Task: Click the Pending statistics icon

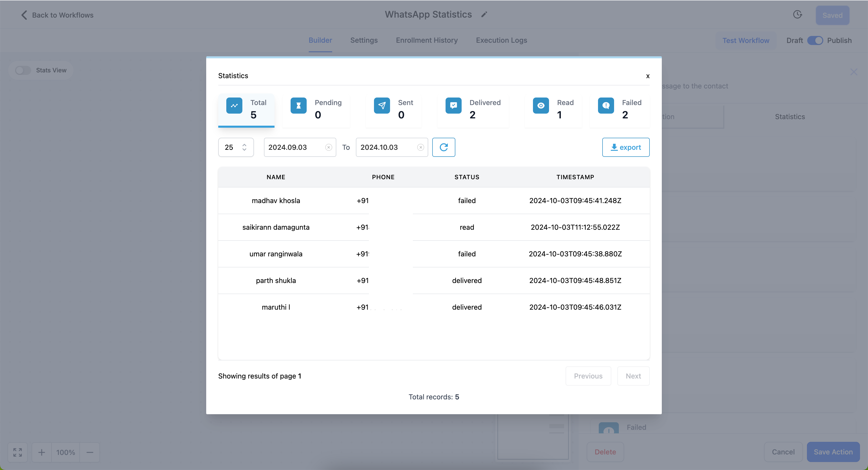Action: pyautogui.click(x=298, y=105)
